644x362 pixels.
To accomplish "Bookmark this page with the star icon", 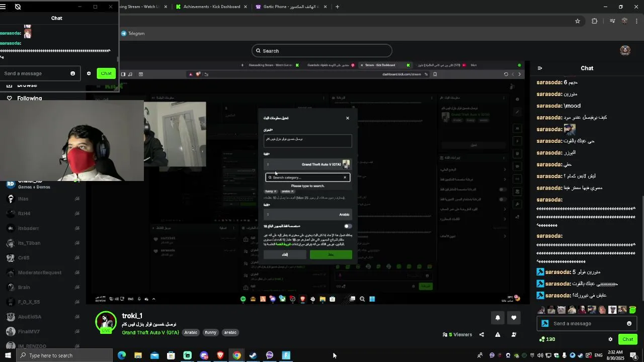I will [x=578, y=21].
